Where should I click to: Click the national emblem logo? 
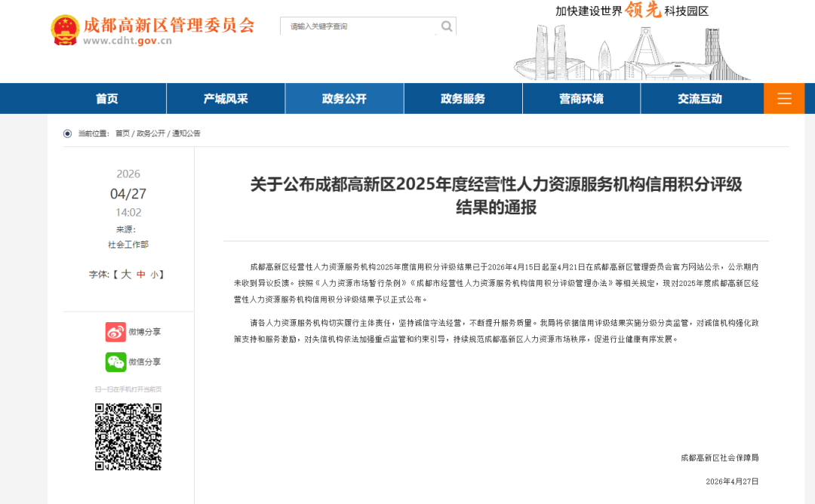point(65,29)
